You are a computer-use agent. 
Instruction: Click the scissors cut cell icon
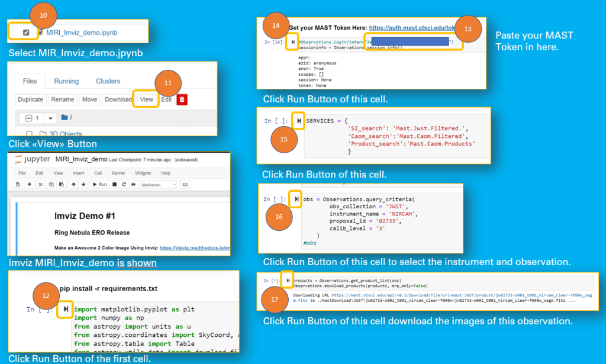[41, 185]
